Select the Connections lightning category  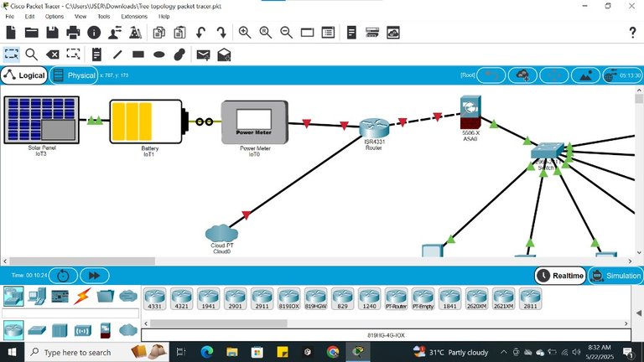pos(82,297)
